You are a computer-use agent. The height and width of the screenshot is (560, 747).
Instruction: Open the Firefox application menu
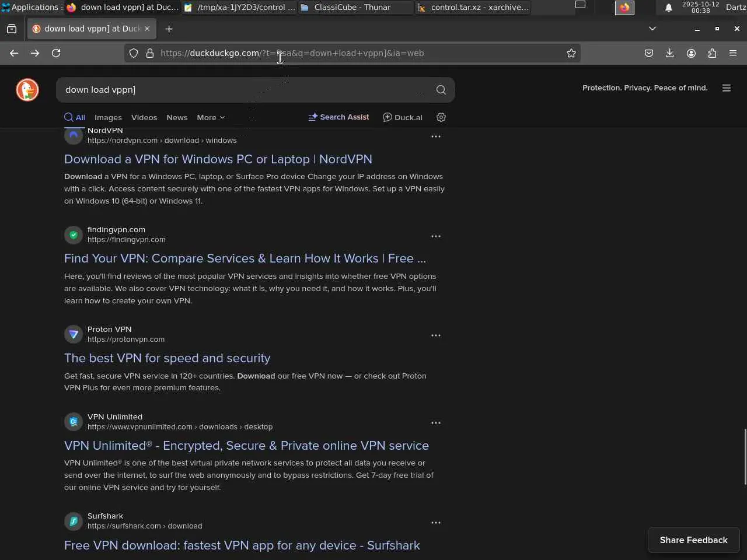tap(733, 53)
